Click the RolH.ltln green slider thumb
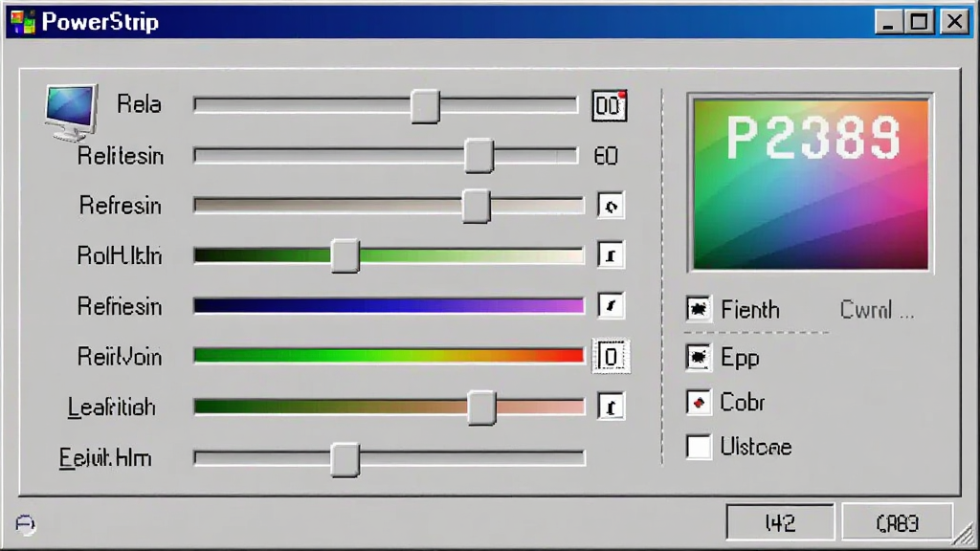This screenshot has width=980, height=551. 345,255
